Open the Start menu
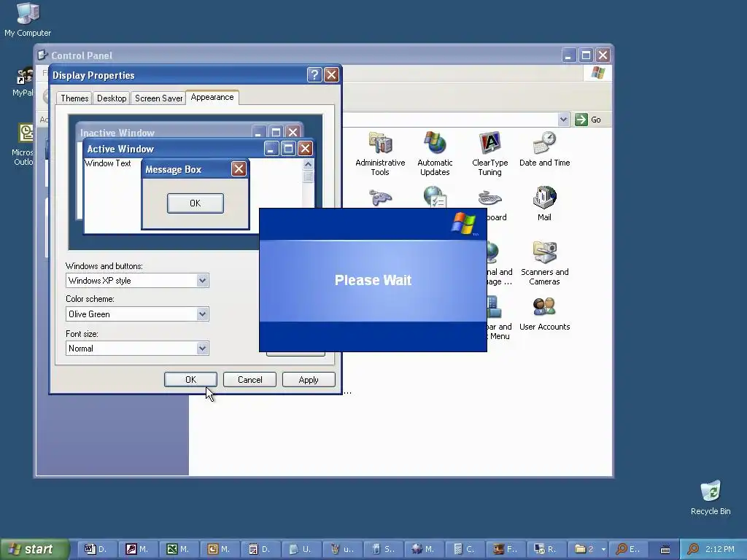 click(x=34, y=549)
